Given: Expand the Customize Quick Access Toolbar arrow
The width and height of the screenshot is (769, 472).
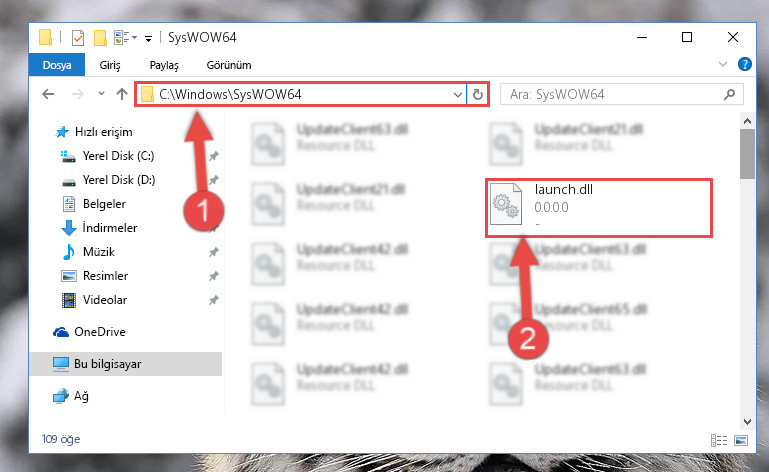Looking at the screenshot, I should coord(148,38).
